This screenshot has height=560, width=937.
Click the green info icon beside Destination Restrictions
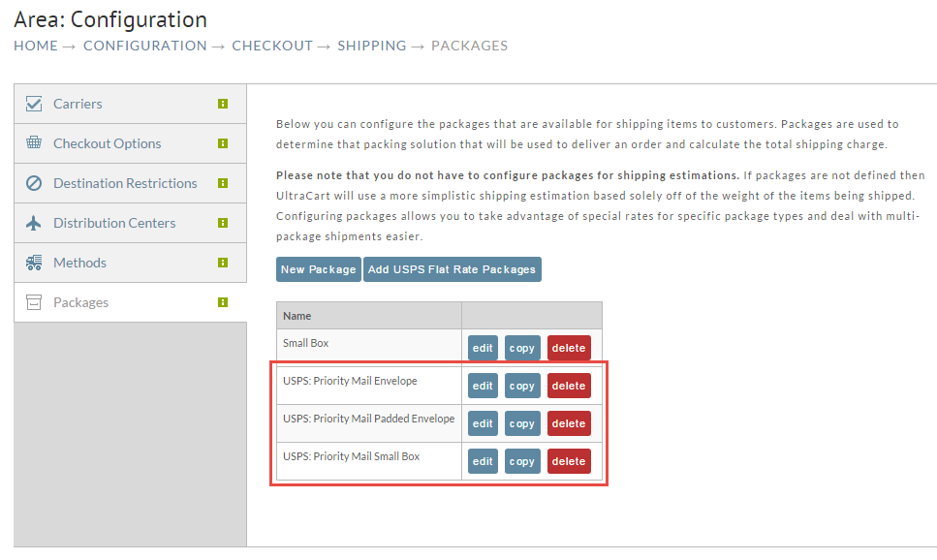[223, 183]
